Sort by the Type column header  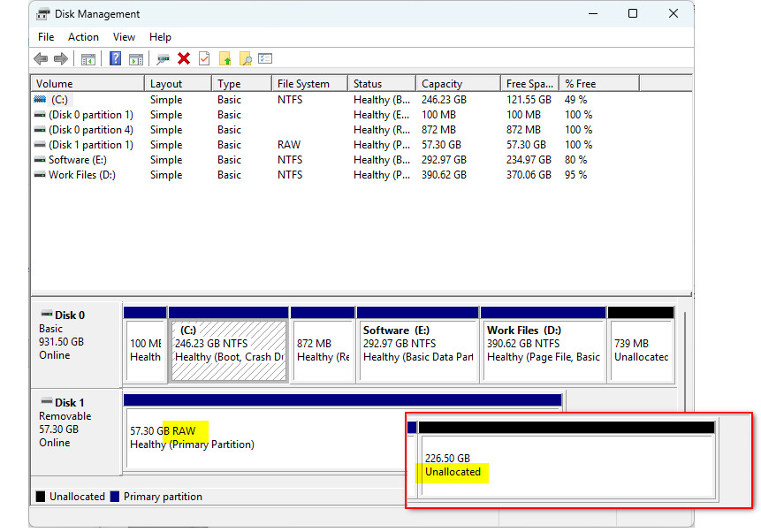pyautogui.click(x=241, y=83)
